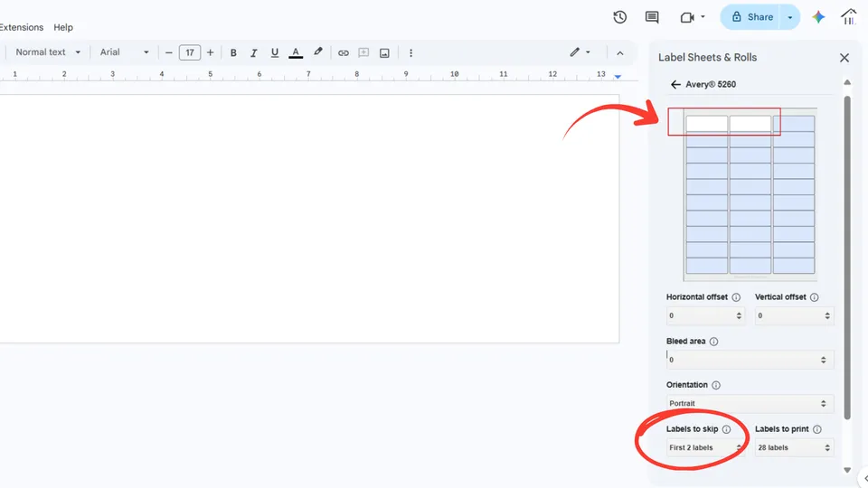The height and width of the screenshot is (488, 868).
Task: Toggle italic formatting
Action: click(253, 52)
